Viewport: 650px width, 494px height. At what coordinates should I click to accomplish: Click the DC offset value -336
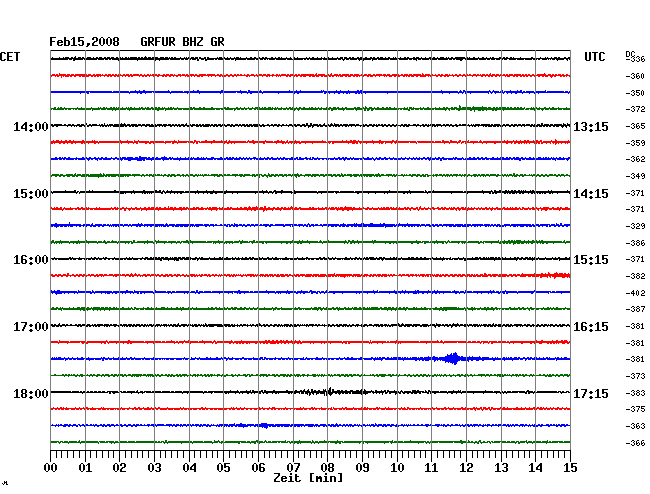click(636, 59)
